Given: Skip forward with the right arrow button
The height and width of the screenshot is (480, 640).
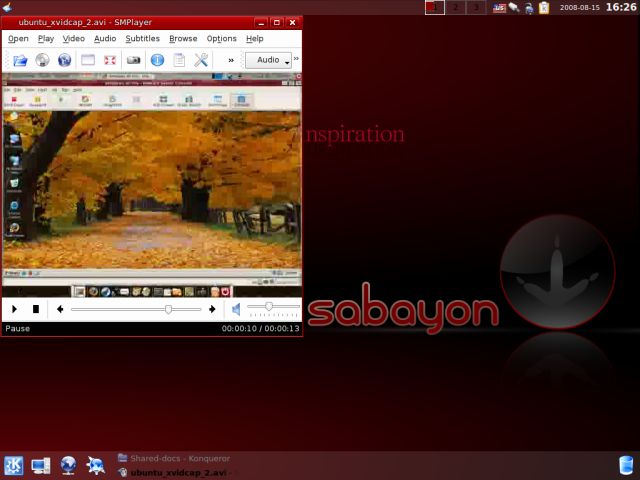Looking at the screenshot, I should coord(212,309).
